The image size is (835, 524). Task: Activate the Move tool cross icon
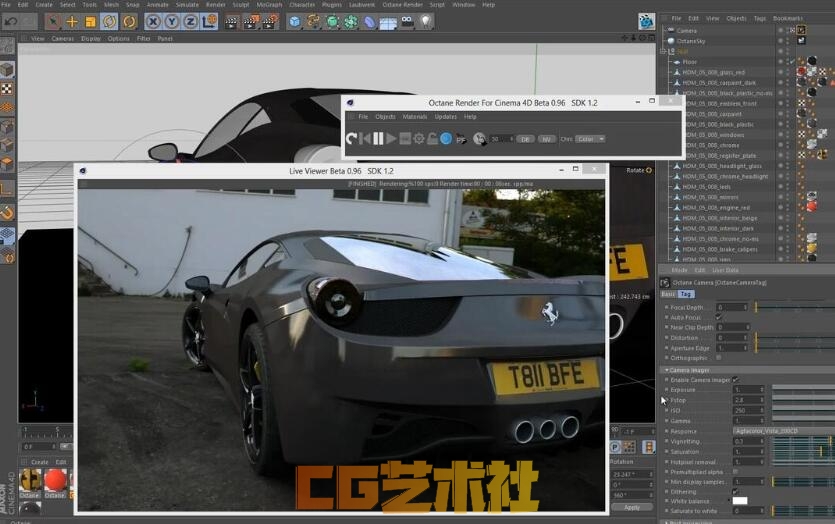click(72, 22)
